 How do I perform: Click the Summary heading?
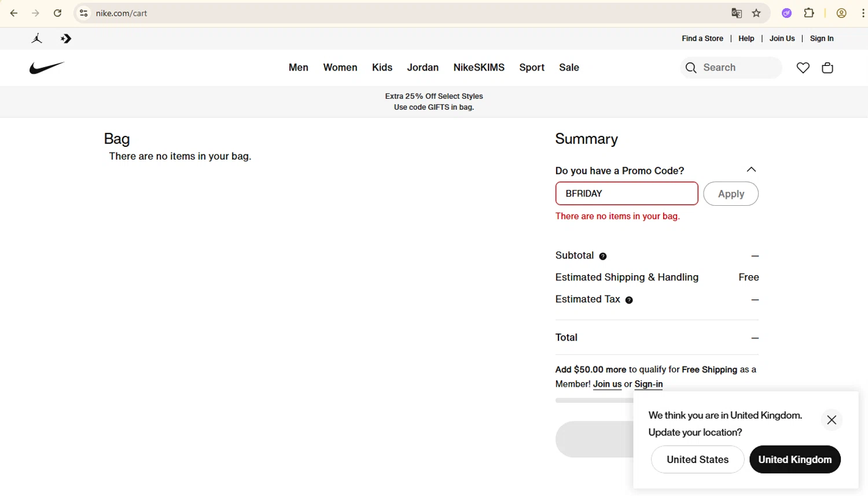(586, 139)
